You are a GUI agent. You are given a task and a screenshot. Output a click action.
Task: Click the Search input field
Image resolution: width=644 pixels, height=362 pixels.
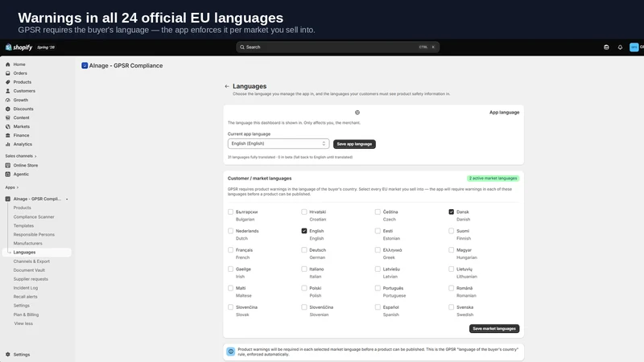pos(337,47)
